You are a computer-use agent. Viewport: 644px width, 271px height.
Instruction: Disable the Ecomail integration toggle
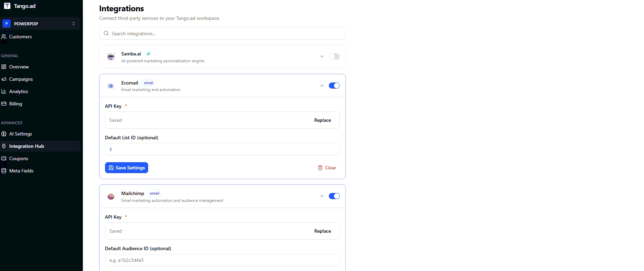(334, 86)
